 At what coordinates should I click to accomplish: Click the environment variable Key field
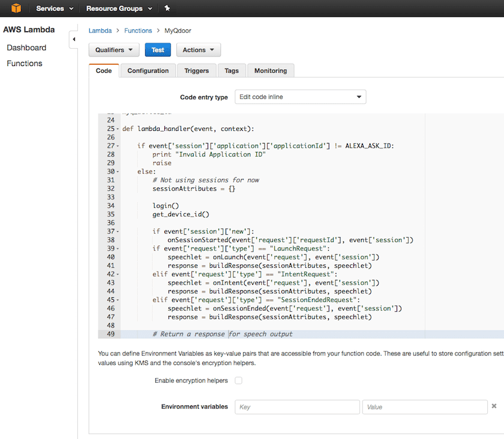[298, 407]
